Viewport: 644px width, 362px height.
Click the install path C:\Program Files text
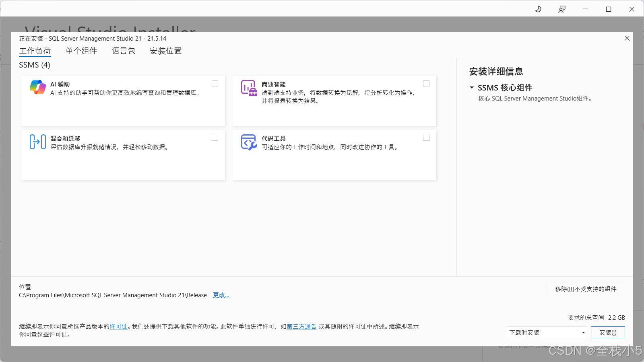point(113,295)
